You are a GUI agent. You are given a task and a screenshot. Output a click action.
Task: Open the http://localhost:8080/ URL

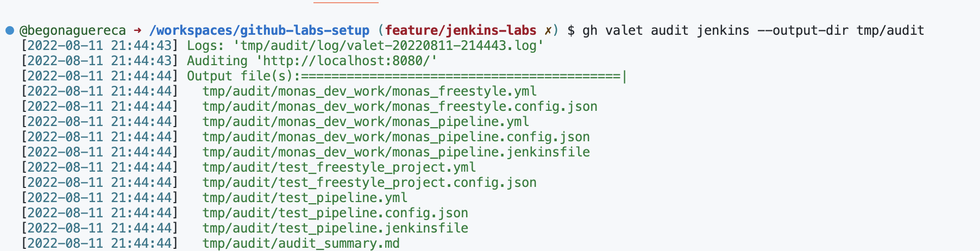[x=350, y=61]
